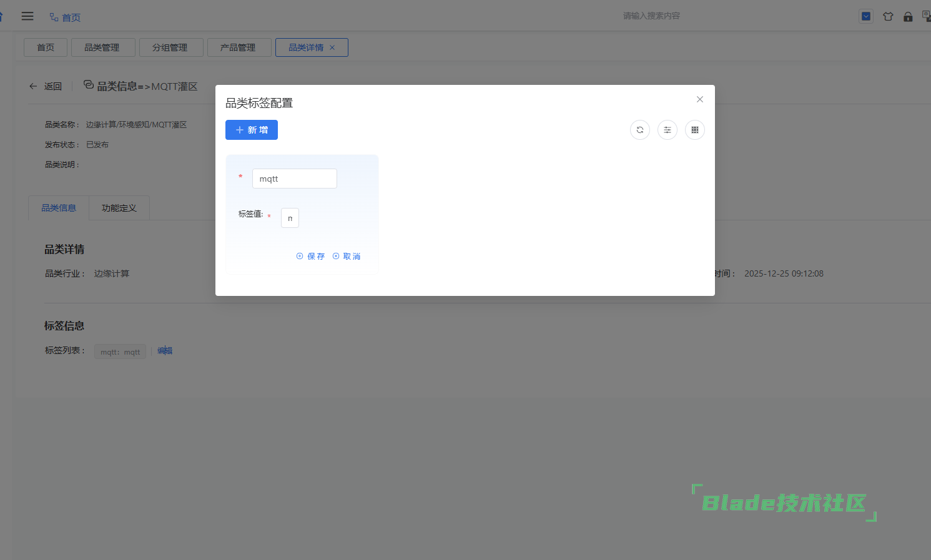Click the top search input box

pos(651,16)
